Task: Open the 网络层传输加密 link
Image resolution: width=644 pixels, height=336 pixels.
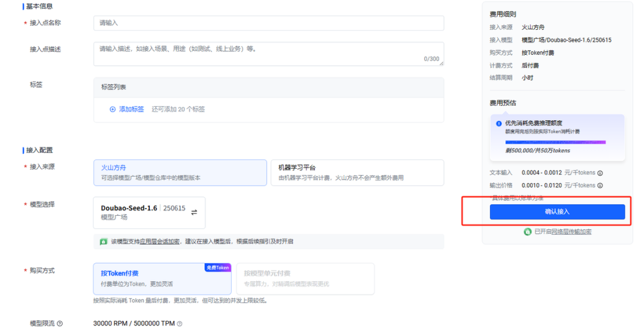Action: (571, 232)
